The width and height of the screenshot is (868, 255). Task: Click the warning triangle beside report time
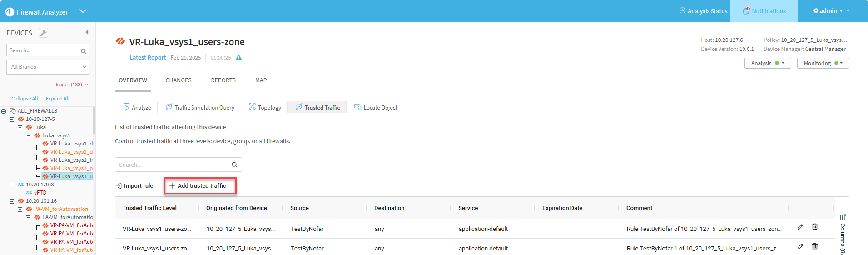point(238,58)
